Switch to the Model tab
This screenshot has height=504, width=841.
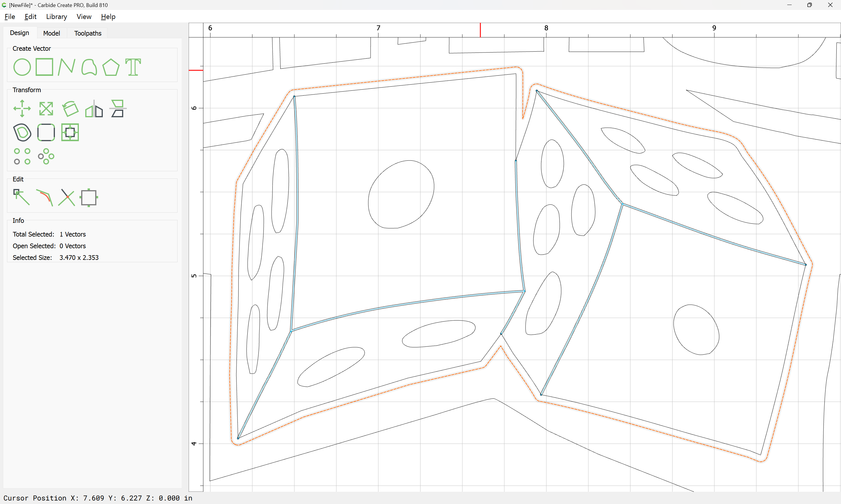pyautogui.click(x=52, y=33)
